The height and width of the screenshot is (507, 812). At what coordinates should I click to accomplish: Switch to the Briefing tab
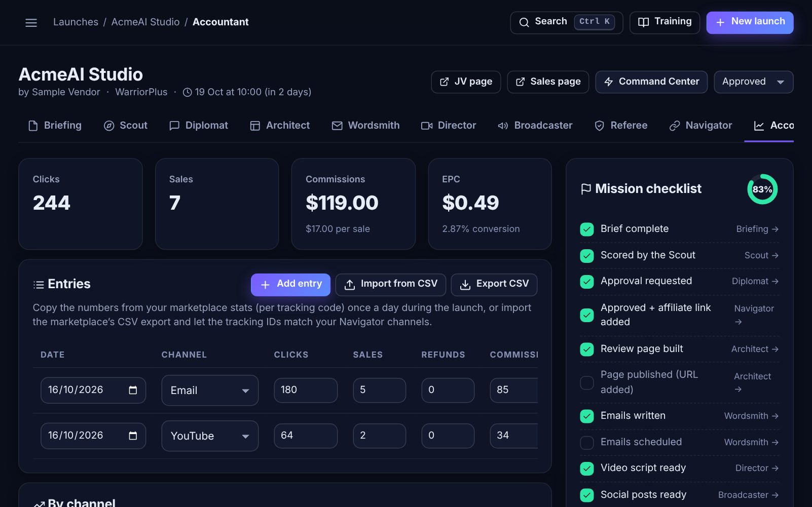(x=55, y=126)
